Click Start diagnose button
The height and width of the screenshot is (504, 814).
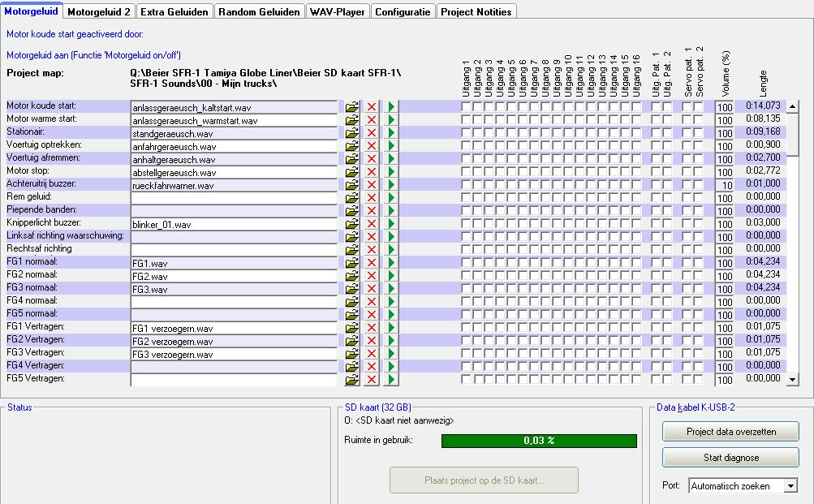tap(731, 458)
